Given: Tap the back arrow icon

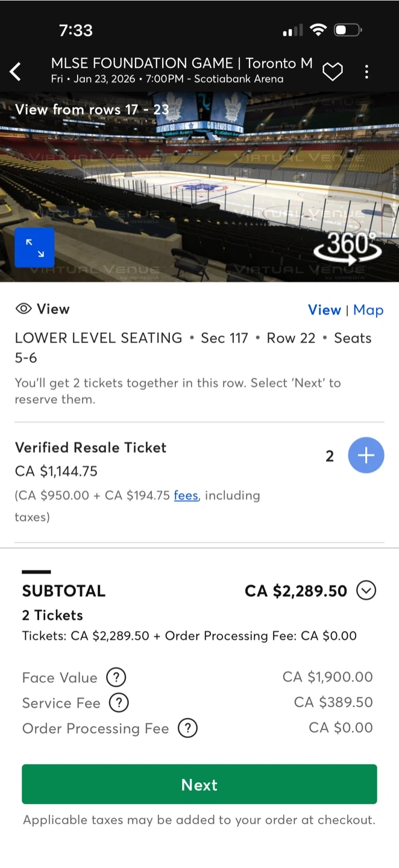Looking at the screenshot, I should pos(16,72).
